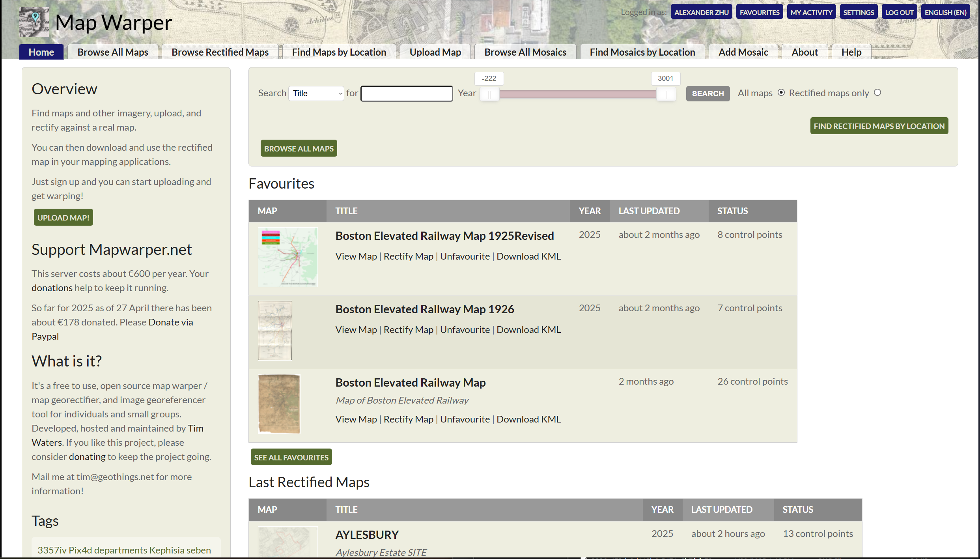View Map for Railway Map 1926
This screenshot has height=559, width=980.
click(x=356, y=330)
